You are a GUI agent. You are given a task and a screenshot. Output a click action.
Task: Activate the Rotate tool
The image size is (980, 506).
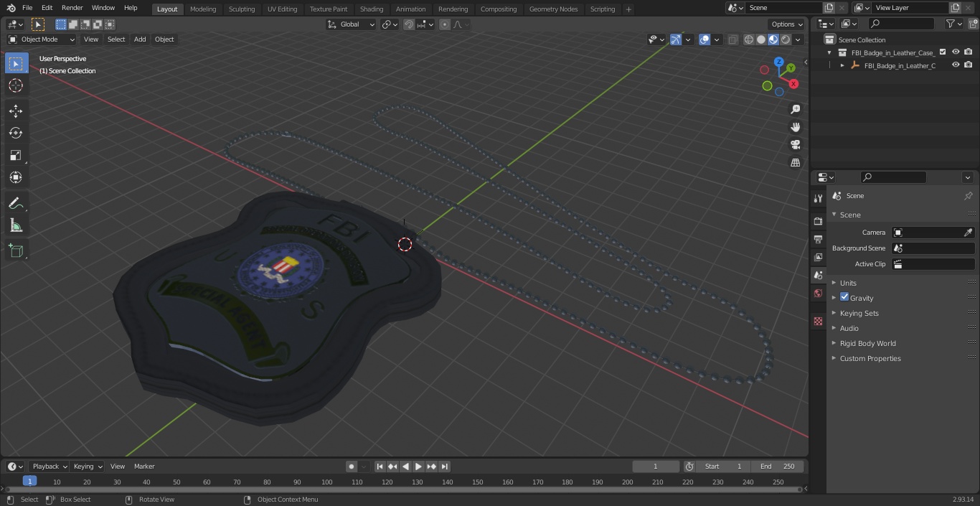point(16,133)
